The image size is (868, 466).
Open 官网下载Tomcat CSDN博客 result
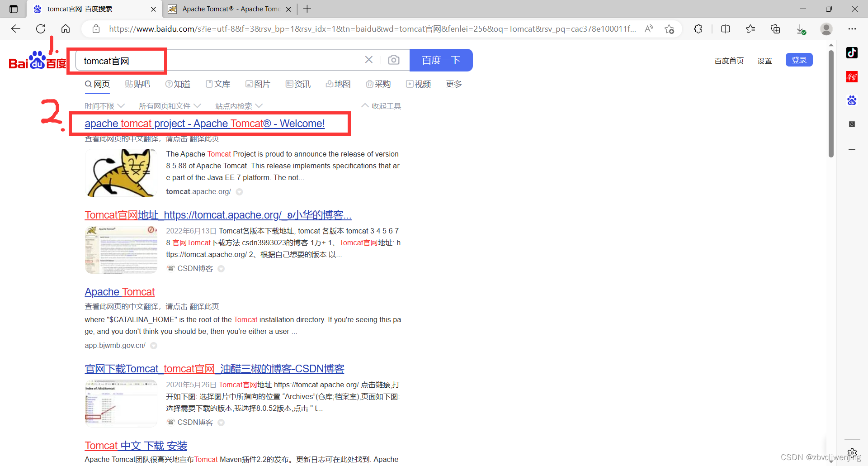(214, 369)
